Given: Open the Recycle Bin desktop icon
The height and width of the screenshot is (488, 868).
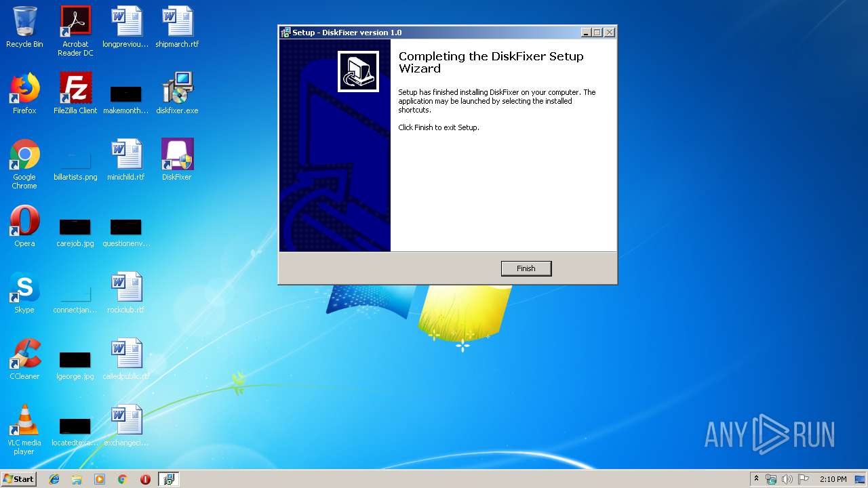Looking at the screenshot, I should 24,28.
